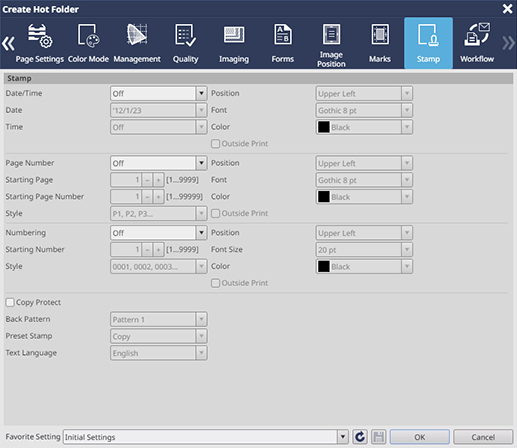Expand the Date/Time dropdown
This screenshot has height=448, width=517.
159,94
